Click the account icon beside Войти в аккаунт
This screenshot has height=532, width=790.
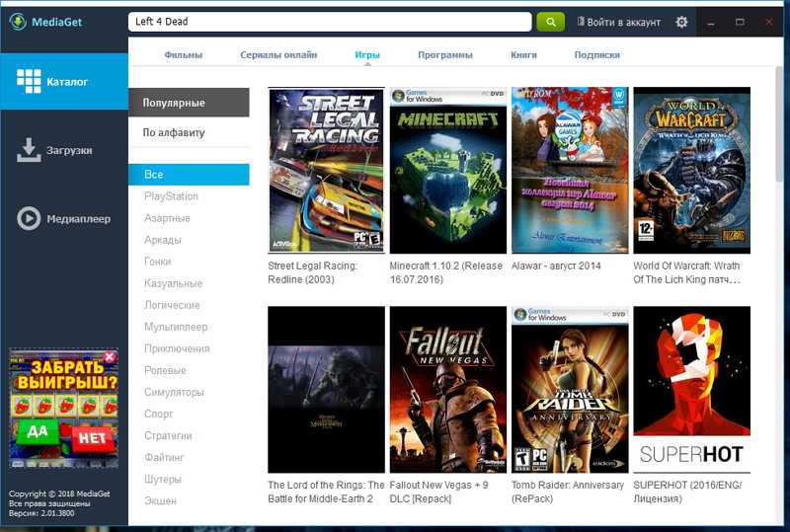tap(581, 22)
